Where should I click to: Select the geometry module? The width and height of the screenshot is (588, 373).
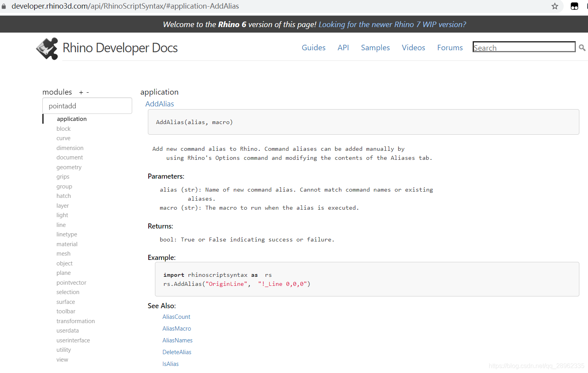tap(69, 167)
